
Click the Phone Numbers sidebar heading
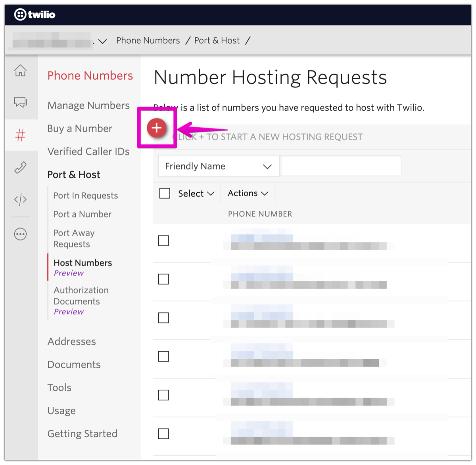tap(90, 75)
